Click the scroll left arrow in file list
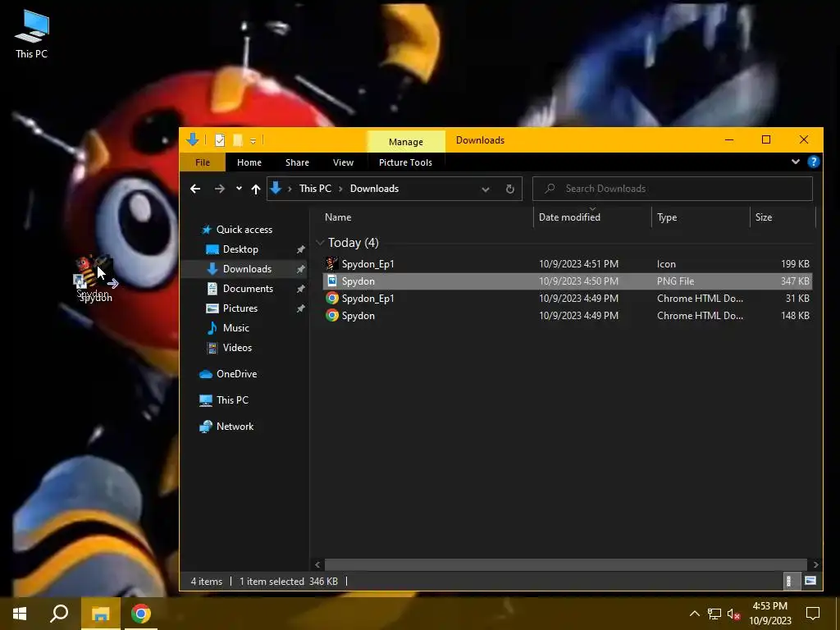840x630 pixels. (317, 564)
